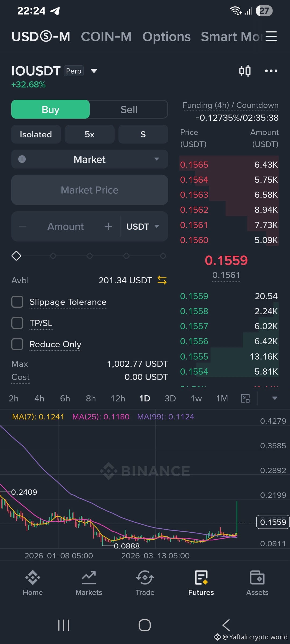The image size is (290, 644).
Task: Tap the Funding (4h) / Countdown label
Action: point(230,105)
